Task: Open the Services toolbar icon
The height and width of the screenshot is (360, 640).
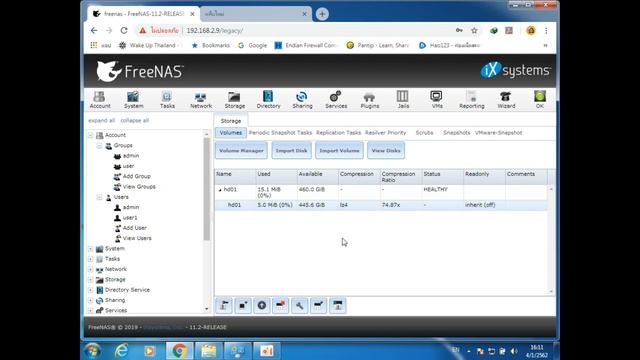Action: 336,100
